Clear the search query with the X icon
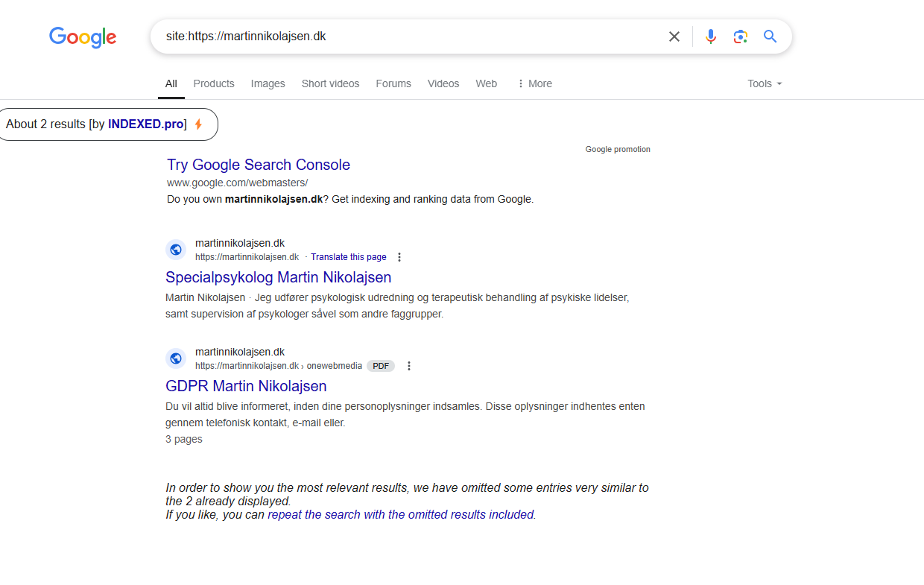Viewport: 924px width, 585px height. pos(674,37)
